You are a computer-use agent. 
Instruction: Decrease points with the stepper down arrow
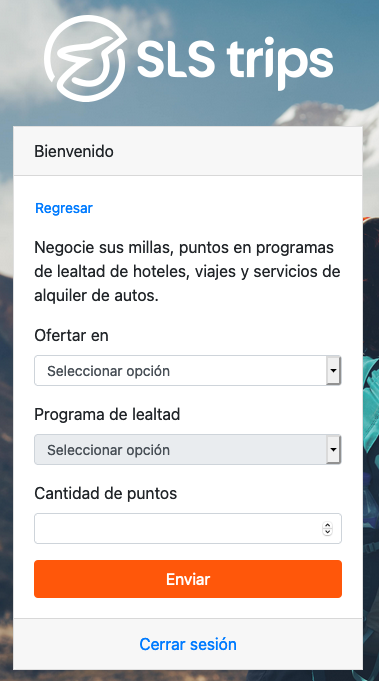327,532
